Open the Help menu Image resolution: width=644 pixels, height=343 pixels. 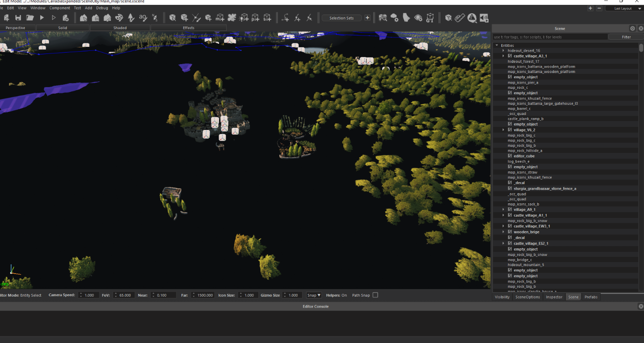(116, 8)
